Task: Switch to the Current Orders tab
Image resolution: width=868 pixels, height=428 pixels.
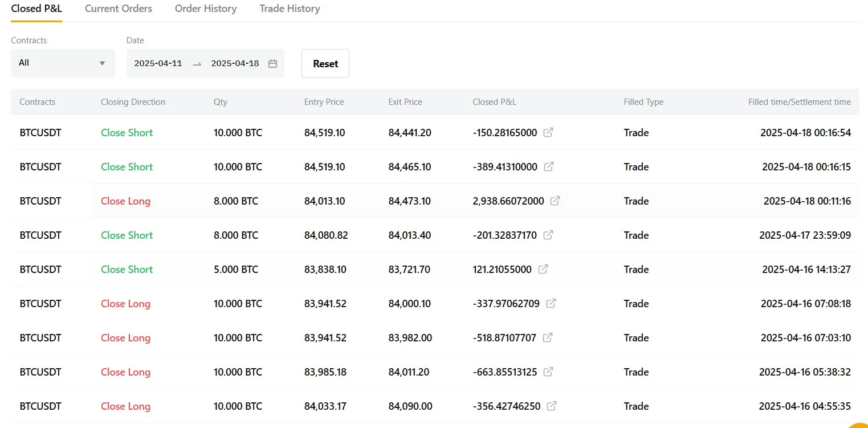Action: [x=119, y=9]
